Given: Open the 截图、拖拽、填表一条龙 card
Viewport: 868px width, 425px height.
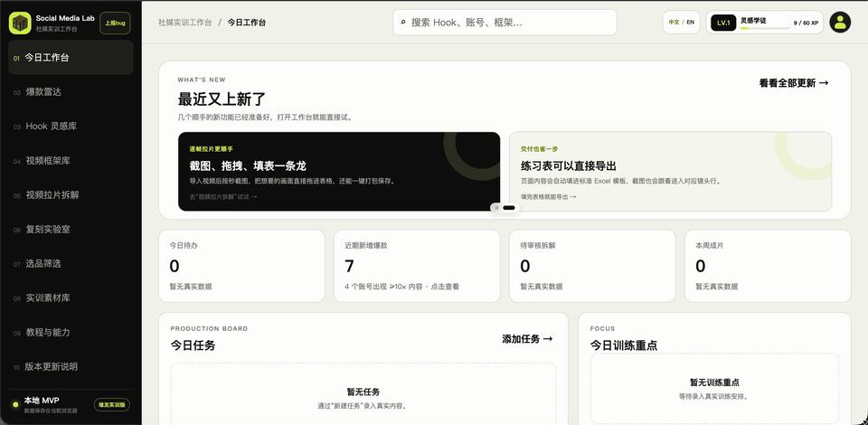Looking at the screenshot, I should [339, 172].
